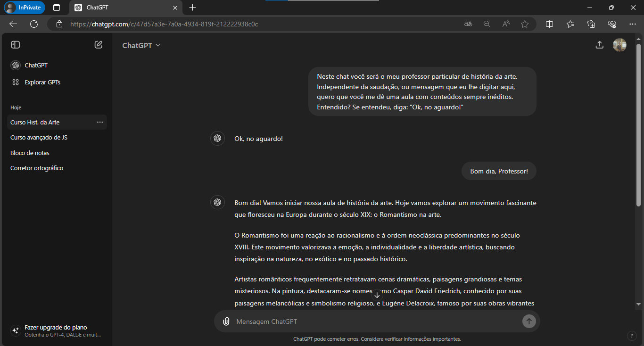
Task: Open help question mark button
Action: pos(632,336)
